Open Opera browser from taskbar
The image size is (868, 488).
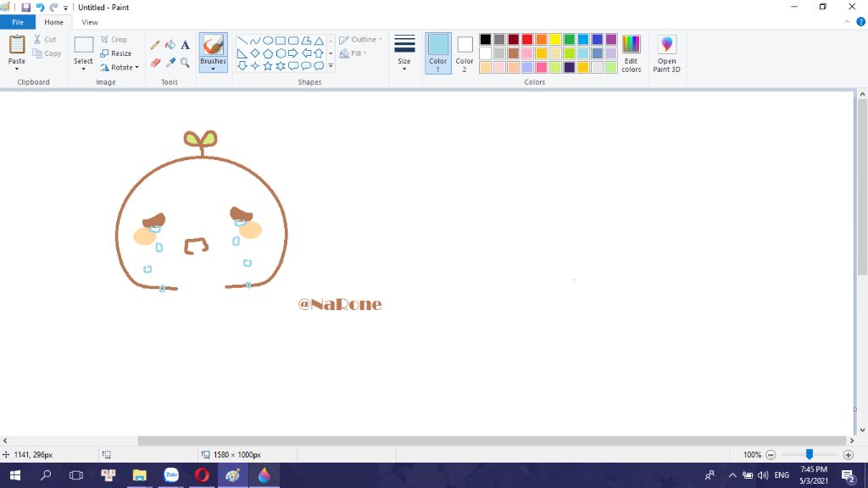coord(202,475)
